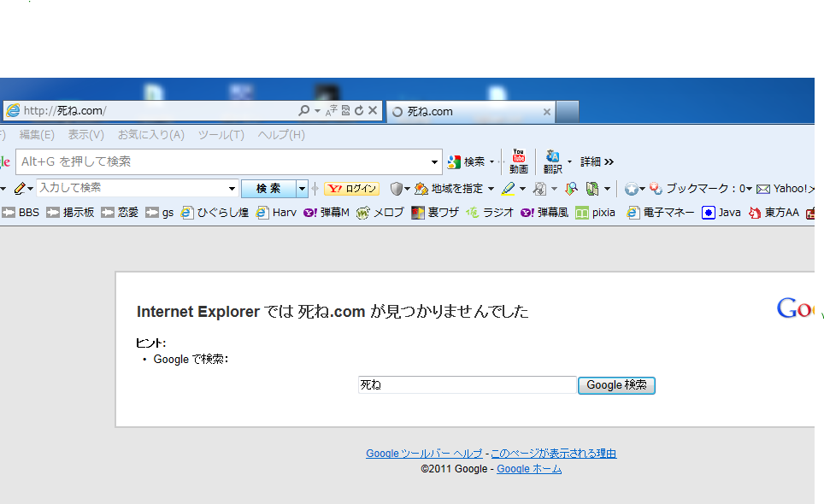Open the dropdown arrow beside Yahoo 検索 button
The width and height of the screenshot is (824, 504).
302,189
